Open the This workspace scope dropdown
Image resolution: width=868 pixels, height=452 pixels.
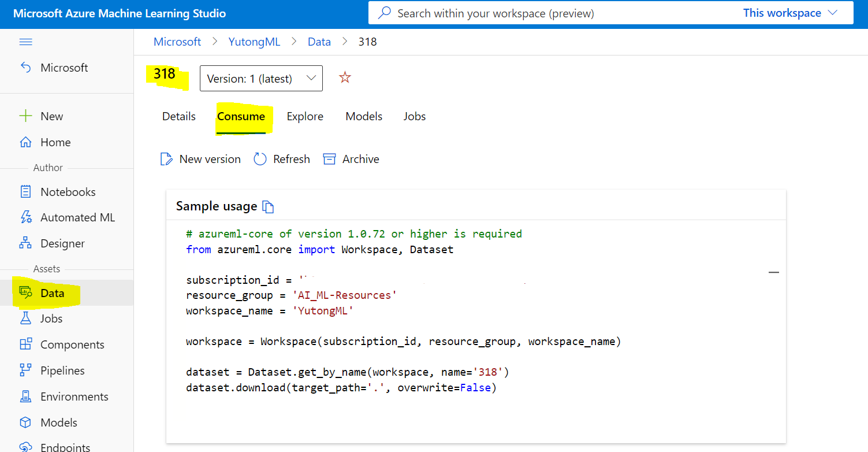[790, 13]
